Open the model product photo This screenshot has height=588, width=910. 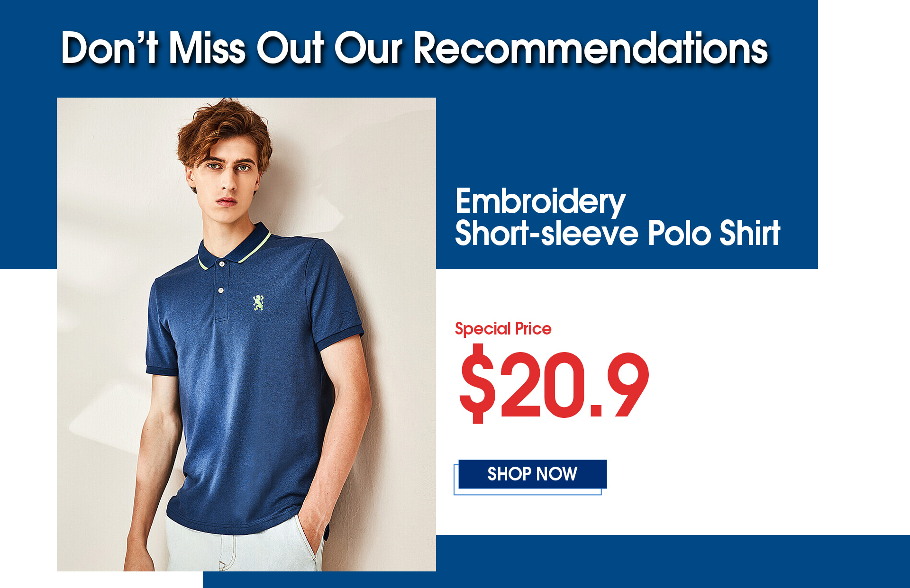point(246,335)
